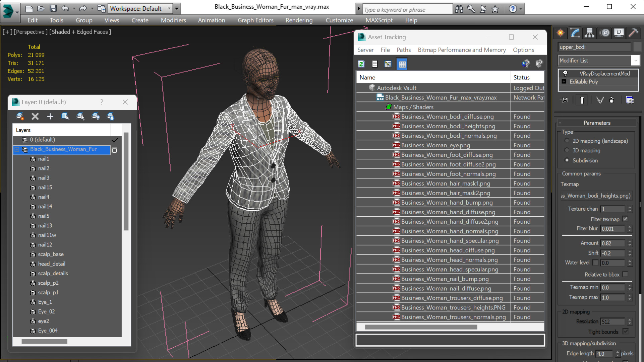Click the binoculars search icon

coord(459,9)
